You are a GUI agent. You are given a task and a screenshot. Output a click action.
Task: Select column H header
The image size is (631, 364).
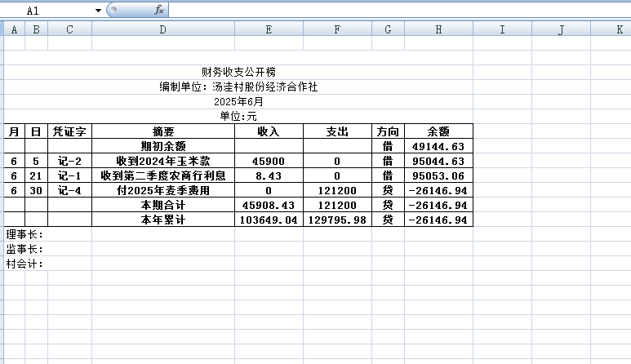point(438,29)
